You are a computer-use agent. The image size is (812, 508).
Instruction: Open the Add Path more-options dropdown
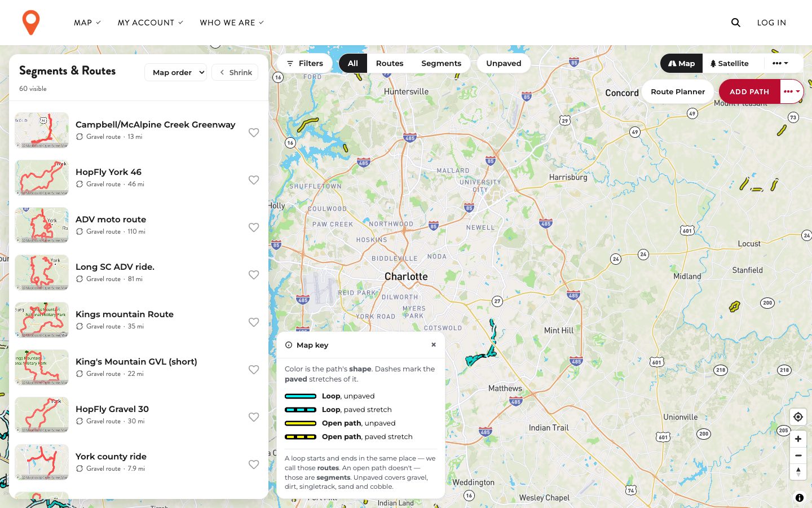[792, 91]
